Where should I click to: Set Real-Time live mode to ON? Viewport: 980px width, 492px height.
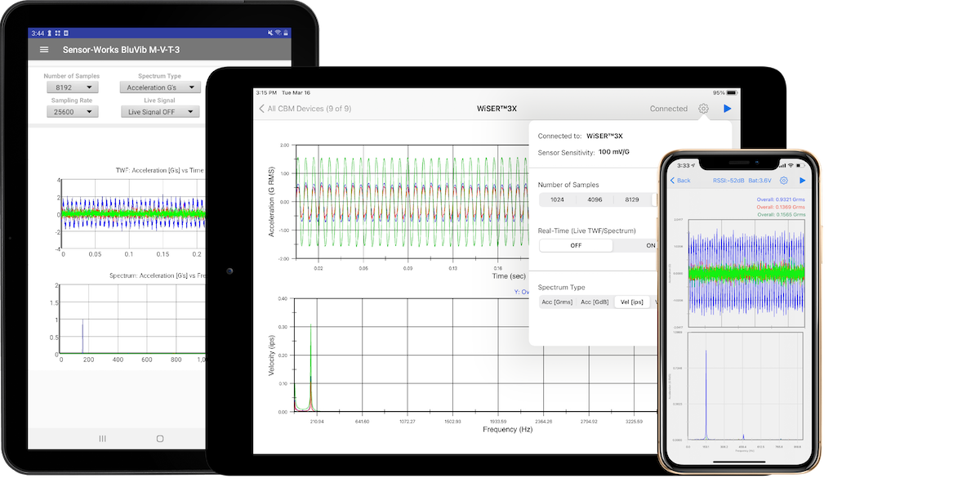tap(635, 245)
